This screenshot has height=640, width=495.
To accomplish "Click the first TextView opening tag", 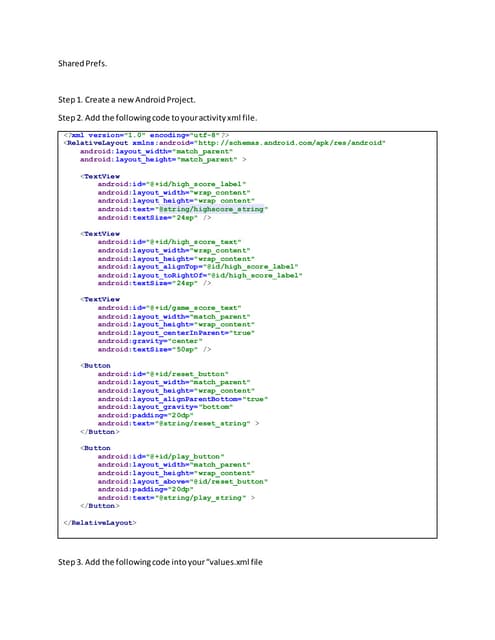I will [100, 176].
